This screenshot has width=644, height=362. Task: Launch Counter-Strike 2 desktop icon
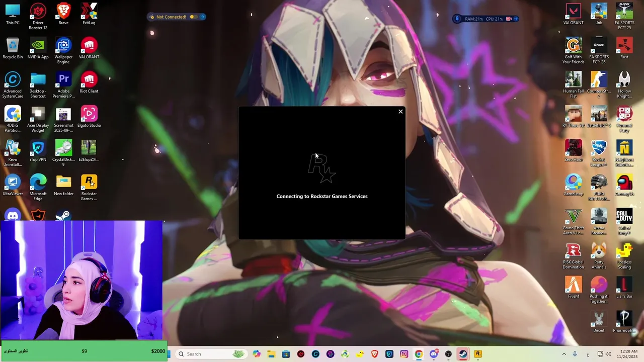pyautogui.click(x=599, y=85)
